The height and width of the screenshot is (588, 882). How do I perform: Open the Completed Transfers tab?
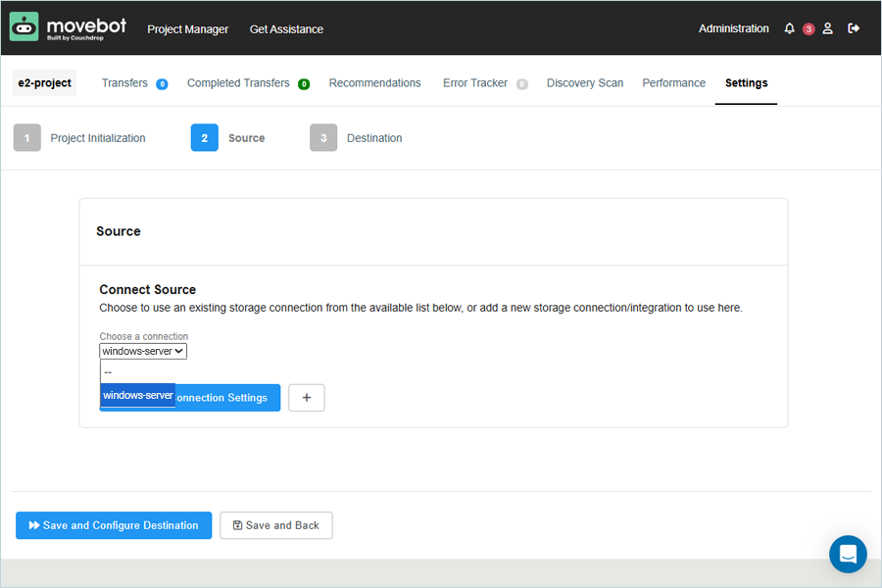238,83
